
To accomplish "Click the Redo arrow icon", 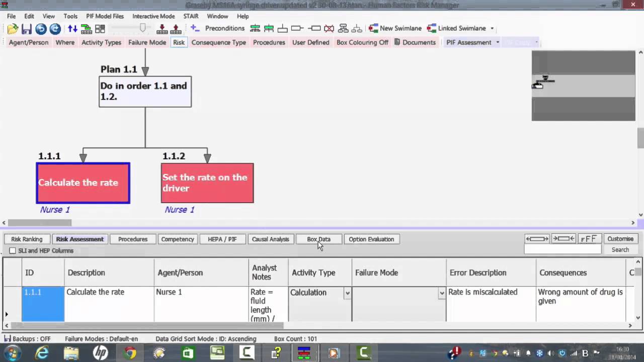I will [x=55, y=29].
